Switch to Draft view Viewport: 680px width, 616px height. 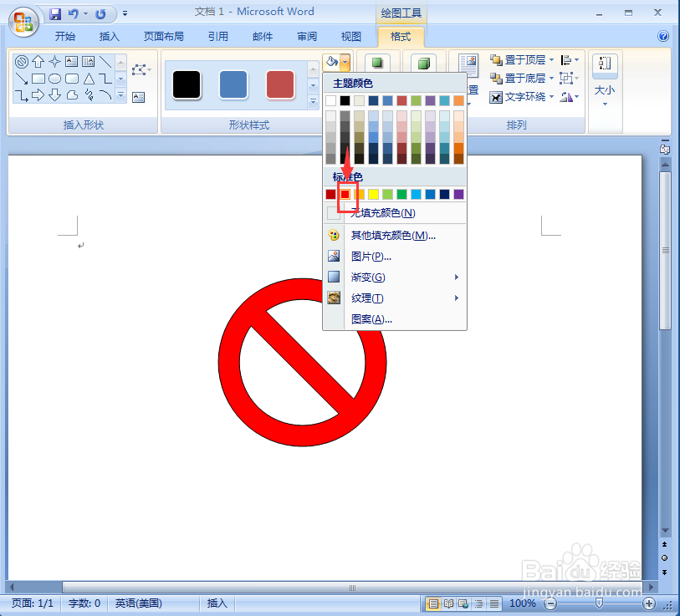(x=493, y=603)
